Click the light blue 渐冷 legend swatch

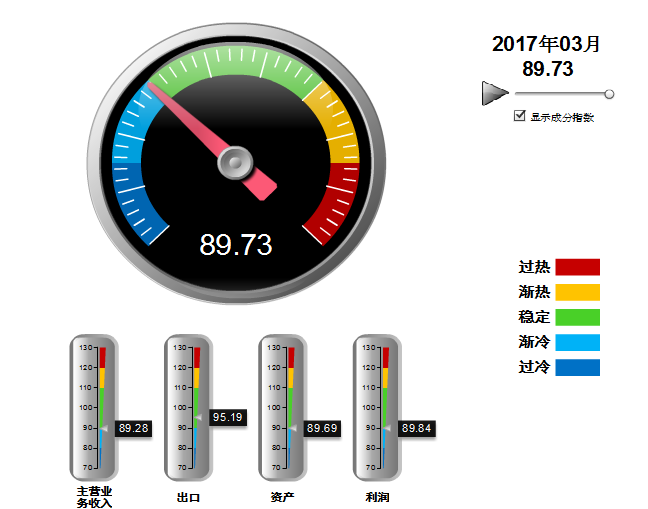pyautogui.click(x=577, y=342)
